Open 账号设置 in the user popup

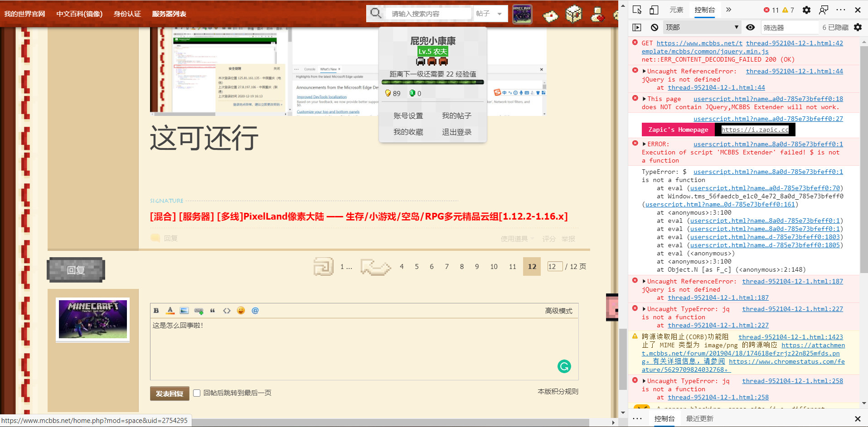point(408,116)
